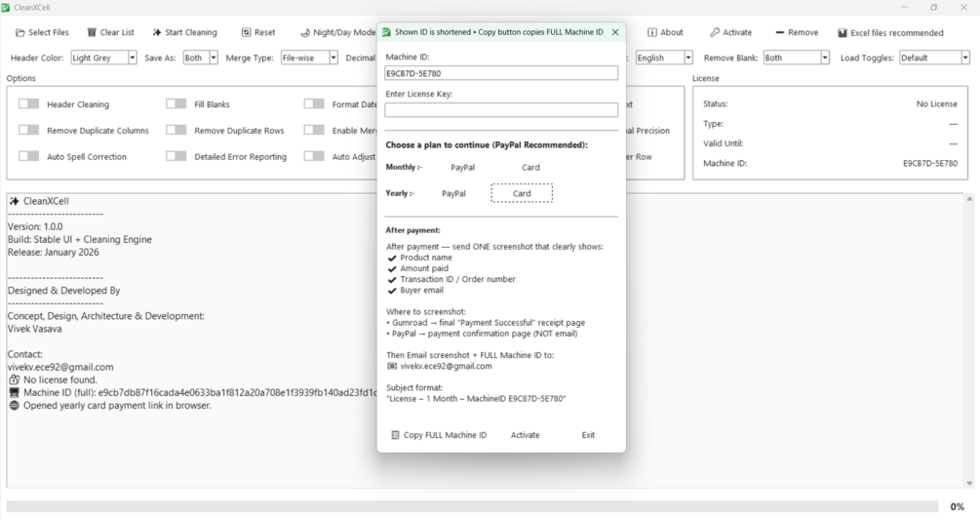Viewport: 980px width, 520px height.
Task: Click the Activate key icon
Action: coord(715,32)
